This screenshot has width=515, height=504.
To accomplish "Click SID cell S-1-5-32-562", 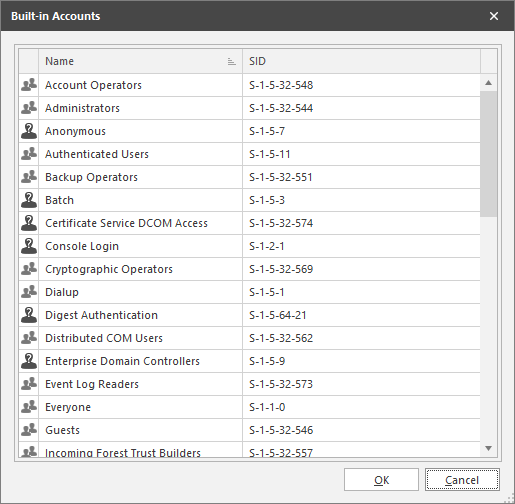I will click(x=361, y=338).
